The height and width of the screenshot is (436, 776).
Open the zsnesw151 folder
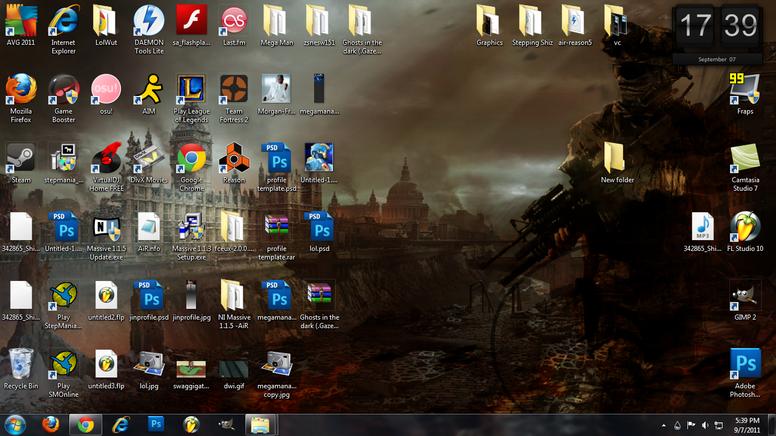coord(319,25)
